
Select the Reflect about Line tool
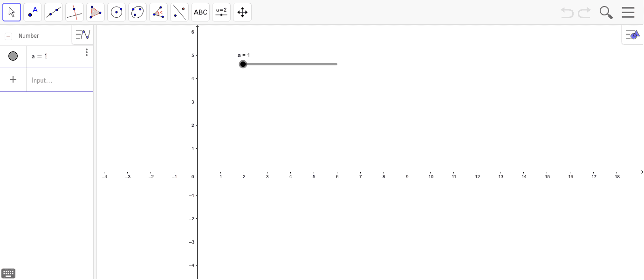[x=179, y=12]
